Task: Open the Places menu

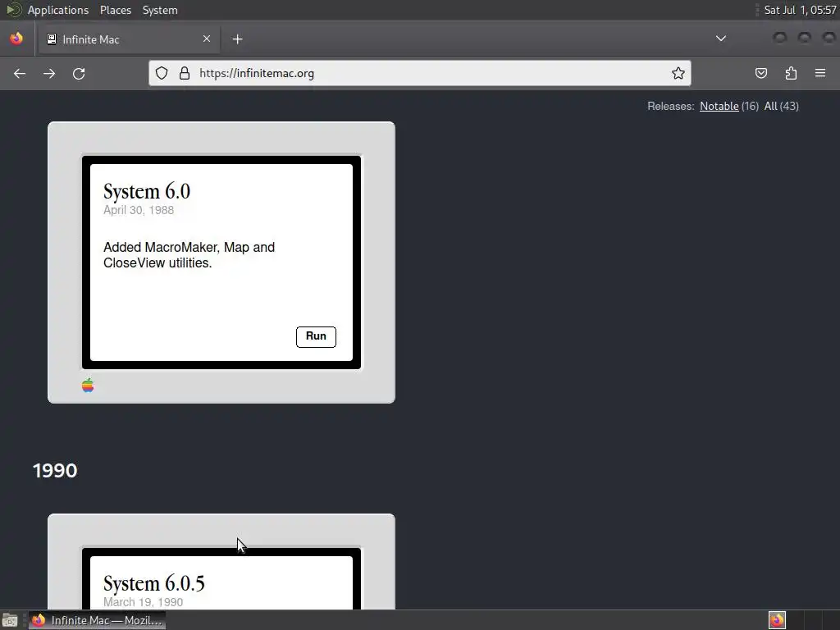Action: click(115, 10)
